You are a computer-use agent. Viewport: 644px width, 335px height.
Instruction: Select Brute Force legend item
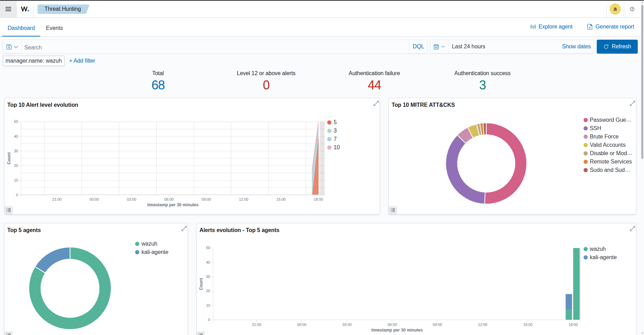click(x=601, y=137)
